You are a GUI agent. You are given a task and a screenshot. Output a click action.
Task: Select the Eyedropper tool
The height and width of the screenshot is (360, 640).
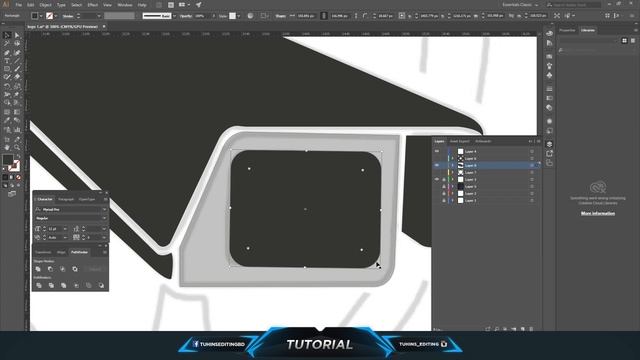[7, 120]
